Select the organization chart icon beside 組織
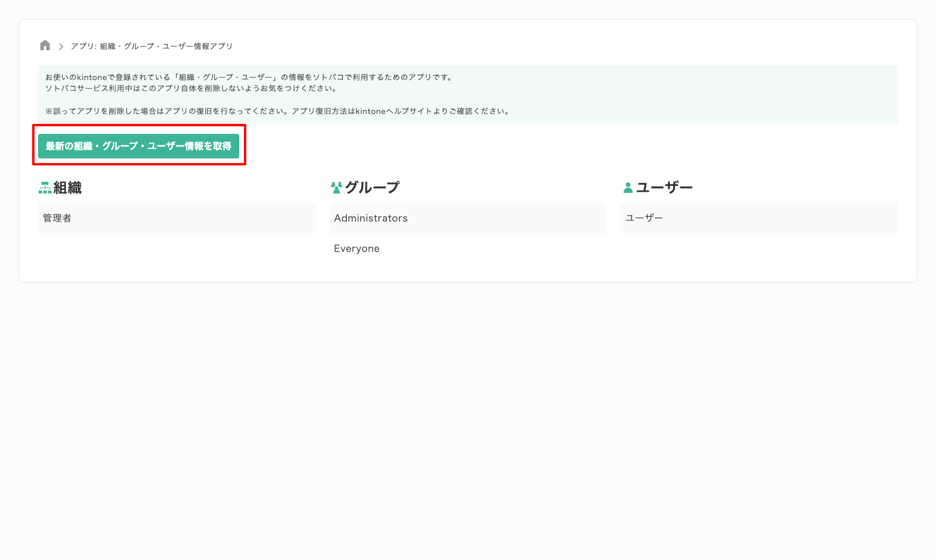This screenshot has width=936, height=560. (43, 188)
